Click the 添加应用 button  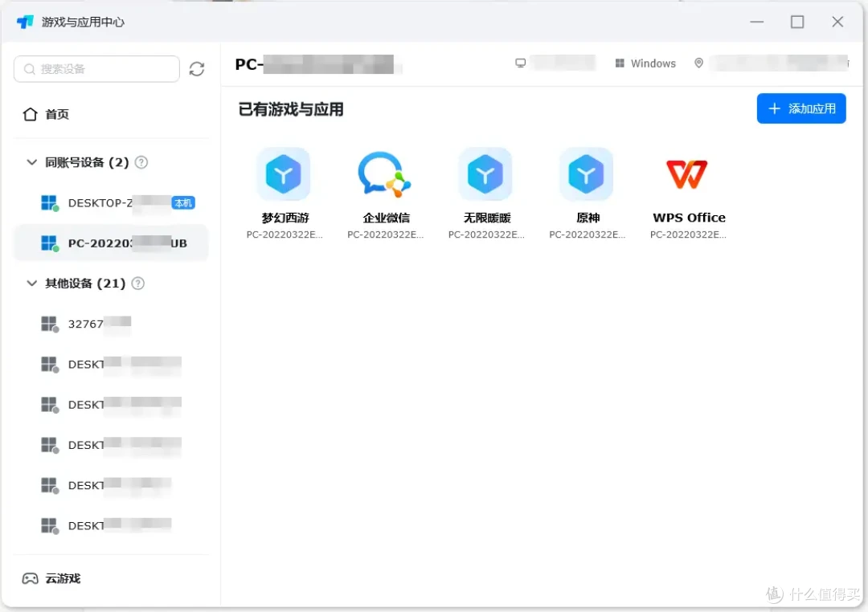pos(801,108)
